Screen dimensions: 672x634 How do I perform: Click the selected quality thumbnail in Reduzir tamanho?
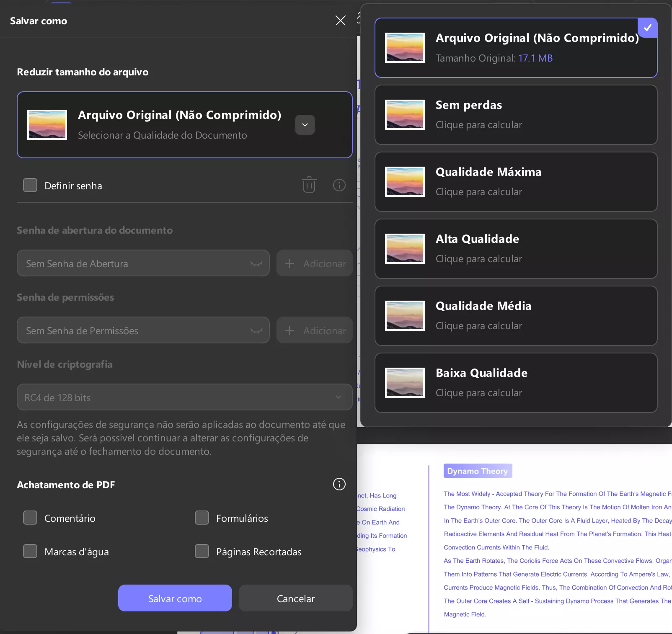47,125
